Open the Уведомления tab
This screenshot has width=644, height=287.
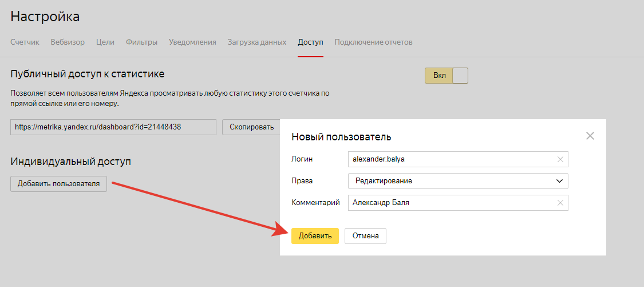[x=192, y=42]
